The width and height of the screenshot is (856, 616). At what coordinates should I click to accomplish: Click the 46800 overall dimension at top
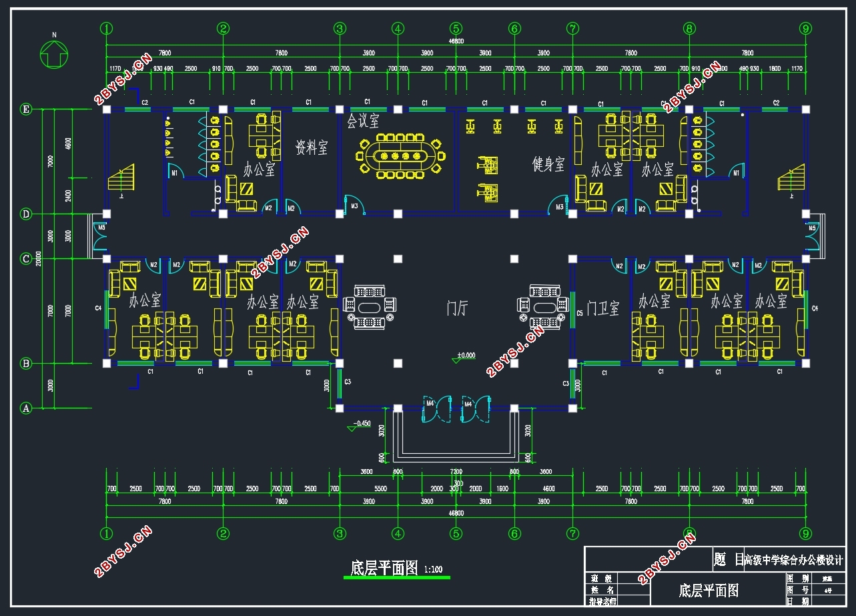click(456, 41)
